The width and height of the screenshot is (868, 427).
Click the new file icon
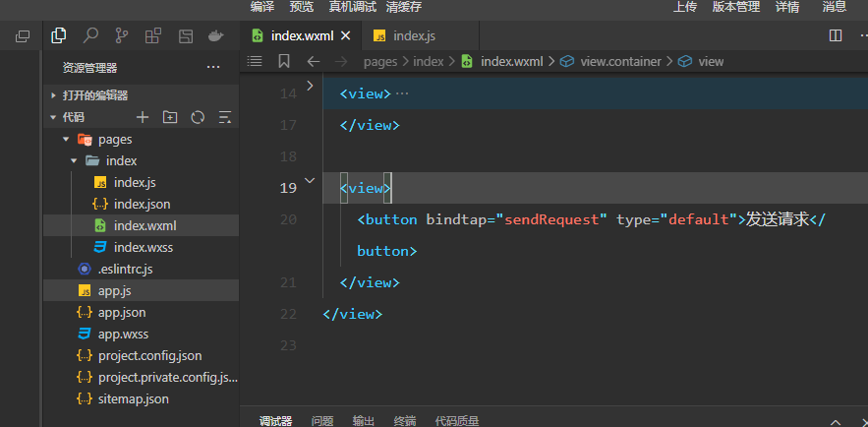pyautogui.click(x=143, y=117)
